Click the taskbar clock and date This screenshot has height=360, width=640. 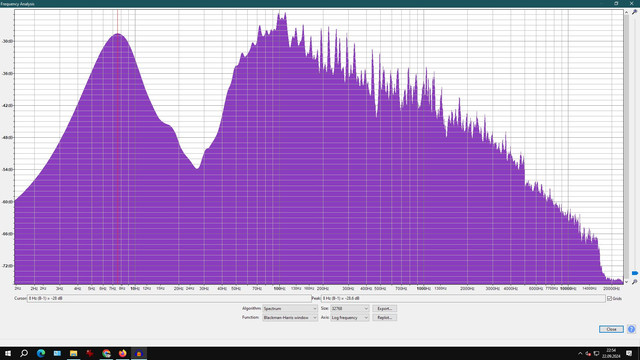tap(611, 353)
